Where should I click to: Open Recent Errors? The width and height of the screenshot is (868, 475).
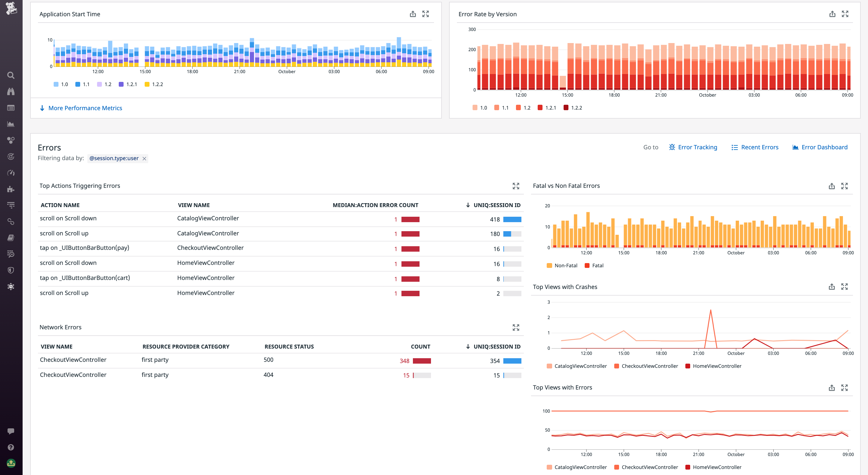pyautogui.click(x=759, y=147)
